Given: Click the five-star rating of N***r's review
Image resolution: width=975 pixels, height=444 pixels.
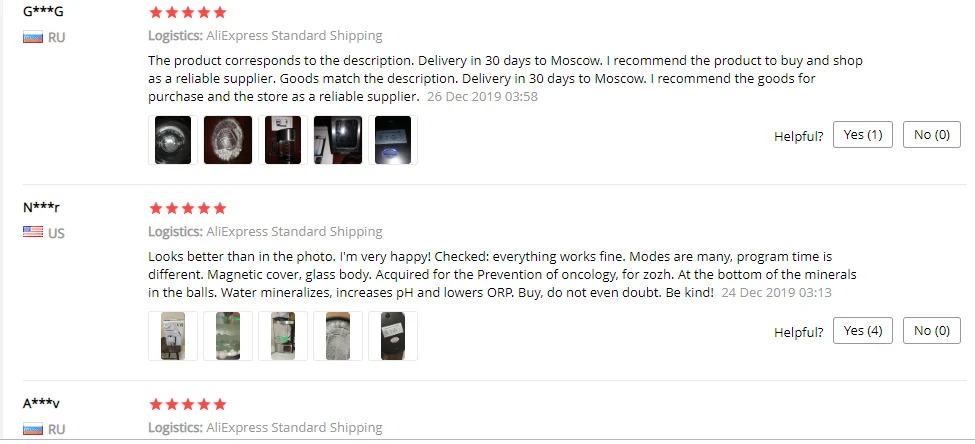Looking at the screenshot, I should coord(188,208).
